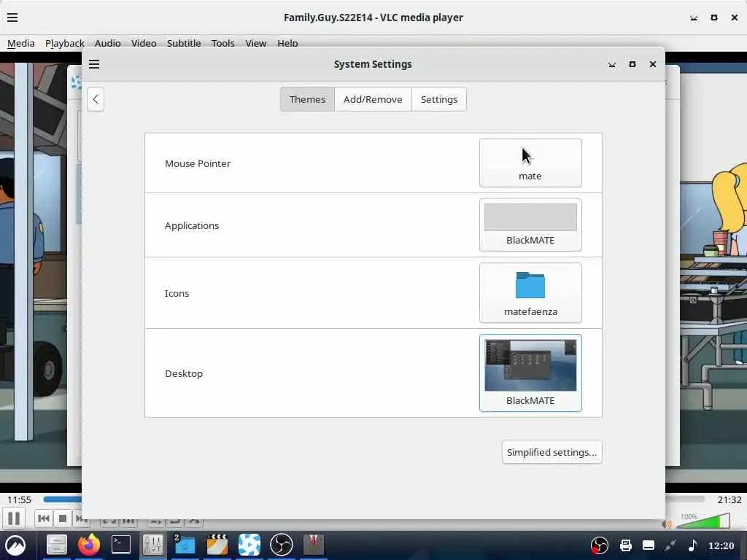This screenshot has height=560, width=747.
Task: Pause playback in VLC
Action: [x=15, y=518]
